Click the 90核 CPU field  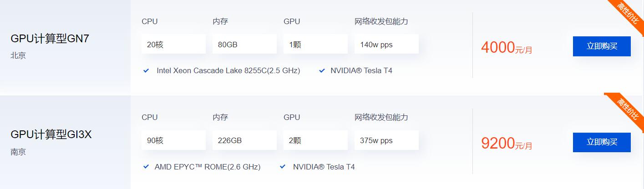pos(173,140)
